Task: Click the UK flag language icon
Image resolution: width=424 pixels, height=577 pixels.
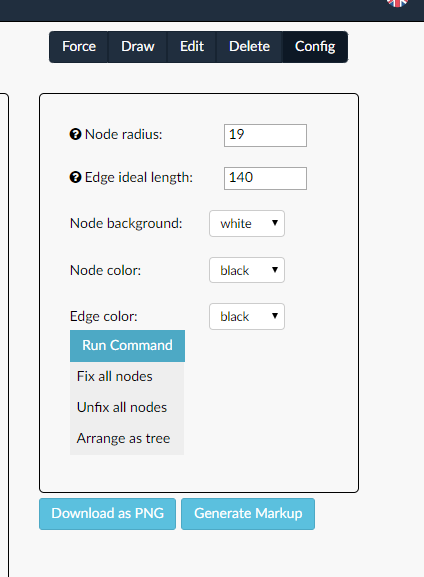Action: [398, 2]
